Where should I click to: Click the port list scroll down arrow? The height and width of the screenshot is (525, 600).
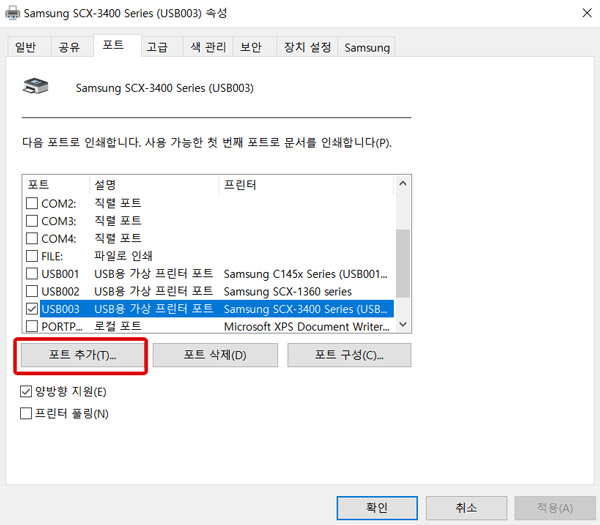[x=402, y=324]
